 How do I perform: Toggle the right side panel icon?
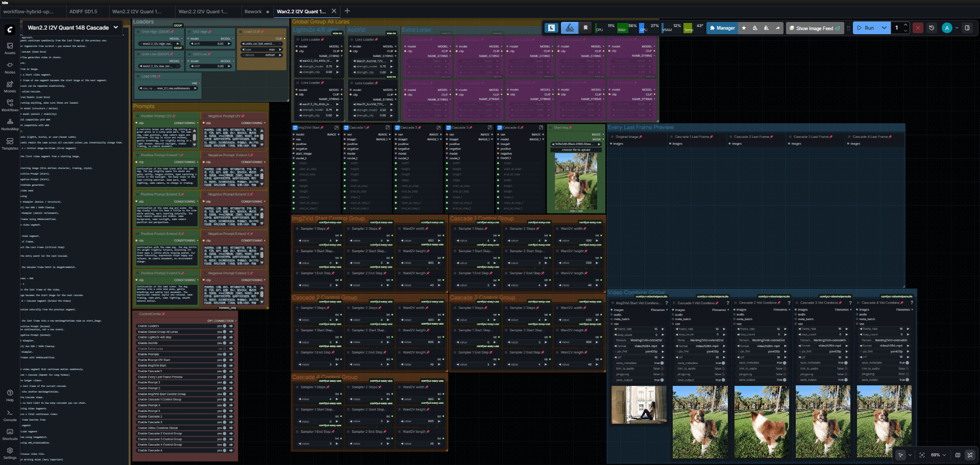pyautogui.click(x=967, y=28)
